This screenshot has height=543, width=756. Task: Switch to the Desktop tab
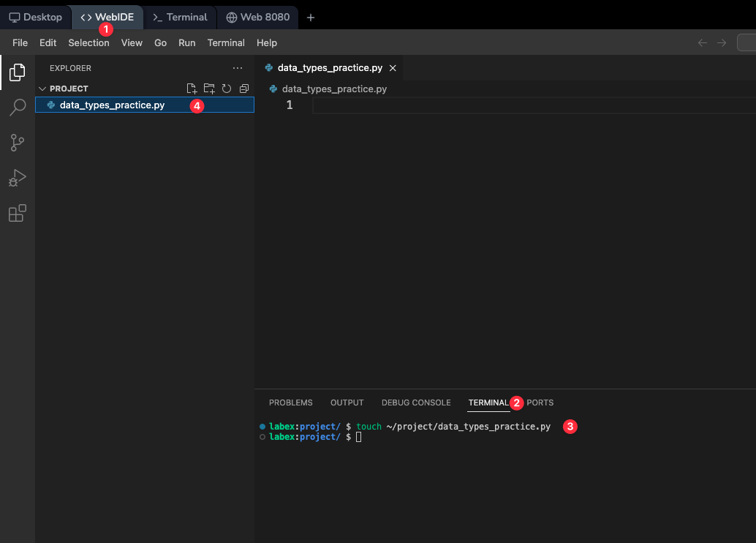35,17
